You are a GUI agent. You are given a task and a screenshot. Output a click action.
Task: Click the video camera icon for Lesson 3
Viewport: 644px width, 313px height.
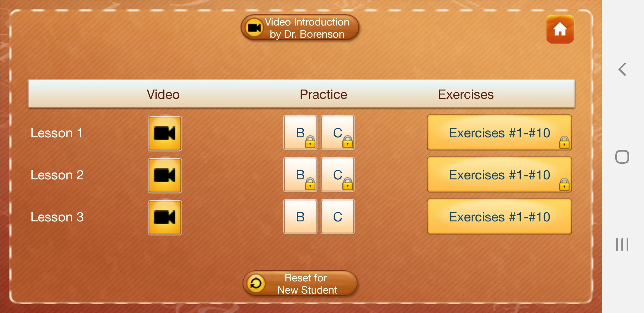(x=164, y=217)
